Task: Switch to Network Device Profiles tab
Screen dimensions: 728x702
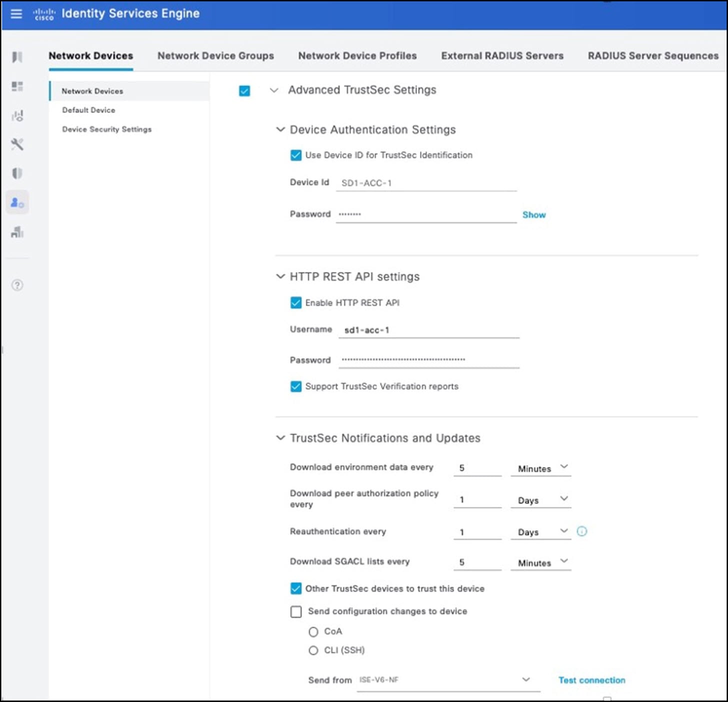Action: (357, 56)
